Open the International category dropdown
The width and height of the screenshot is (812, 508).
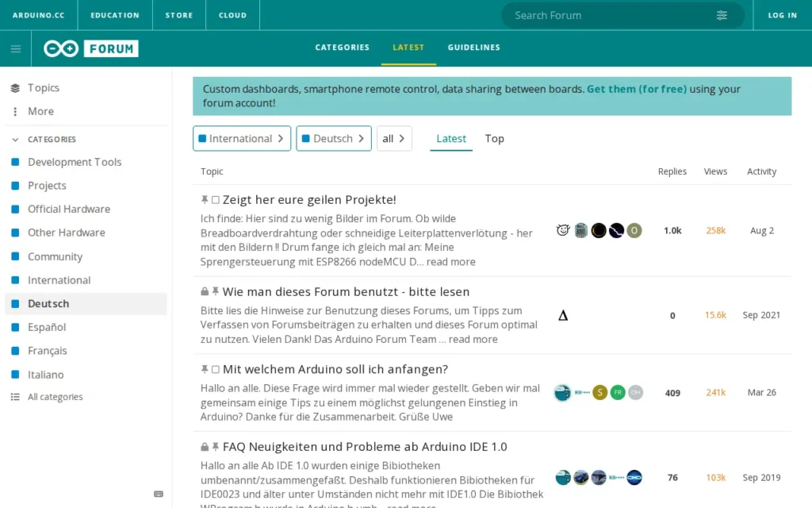pos(242,138)
